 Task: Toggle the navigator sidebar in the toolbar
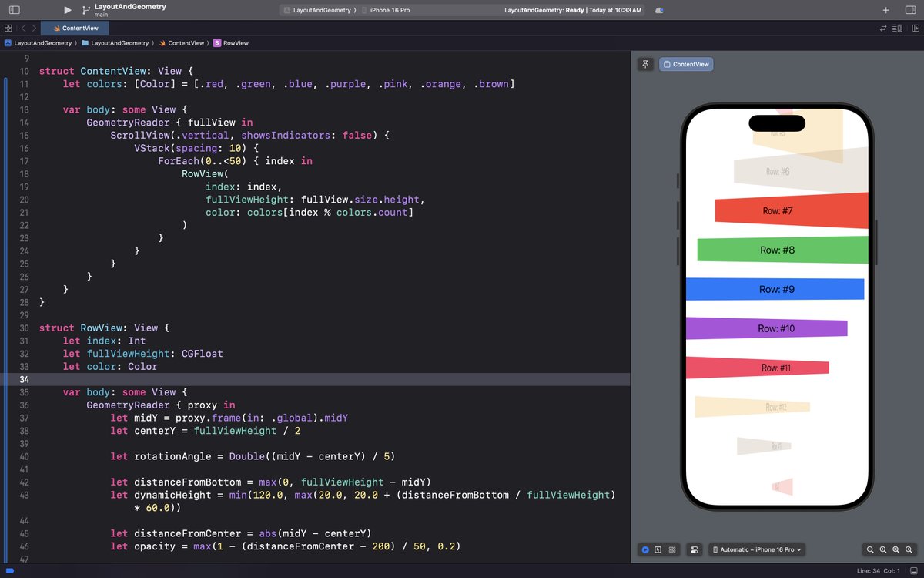pyautogui.click(x=15, y=10)
